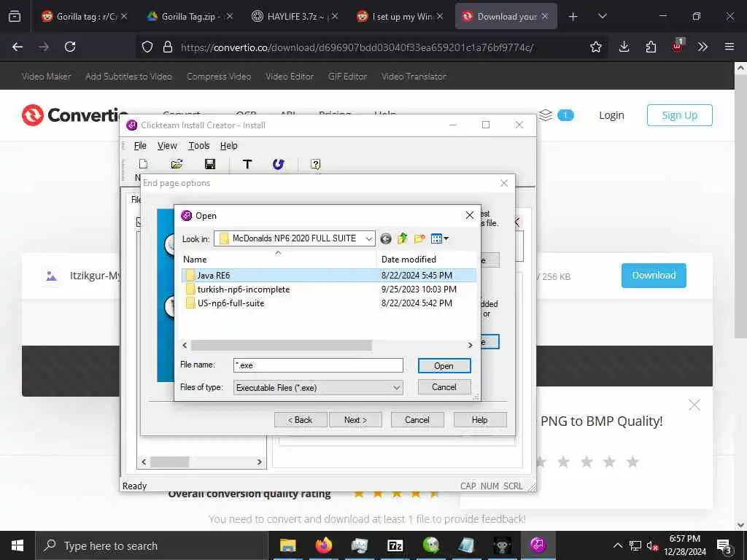Expand the Look in folder dropdown
Image resolution: width=747 pixels, height=560 pixels.
tap(368, 238)
